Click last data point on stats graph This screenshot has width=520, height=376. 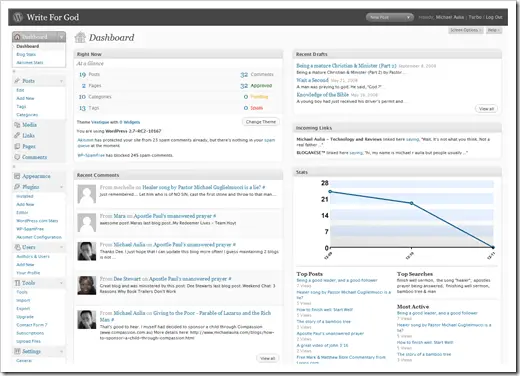coord(493,247)
